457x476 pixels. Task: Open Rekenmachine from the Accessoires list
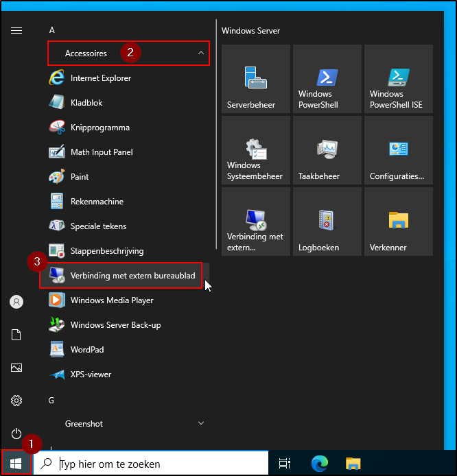(x=97, y=202)
